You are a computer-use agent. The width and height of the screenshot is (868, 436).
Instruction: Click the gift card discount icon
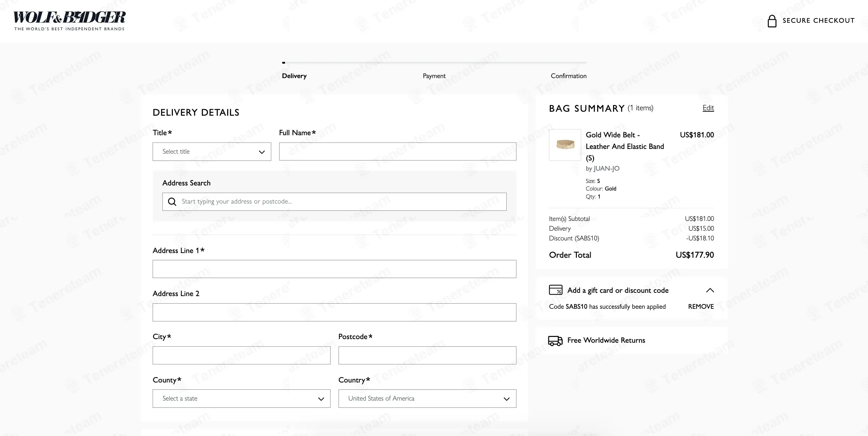[556, 290]
